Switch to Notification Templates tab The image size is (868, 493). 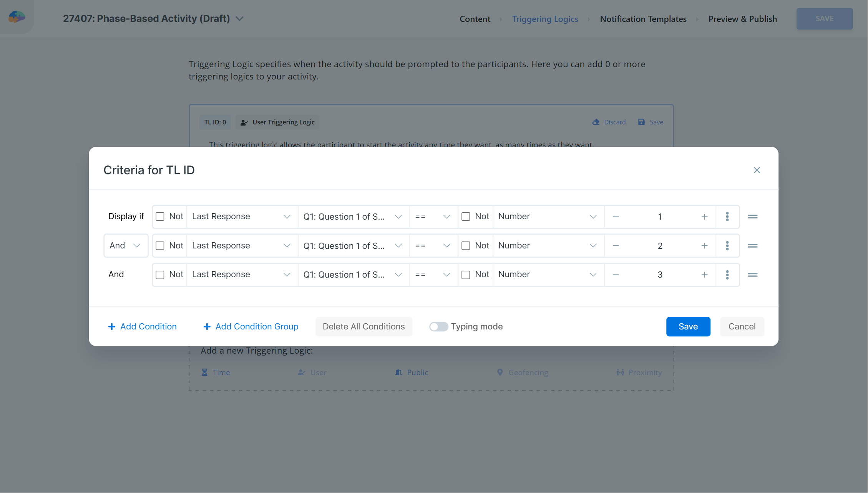tap(643, 19)
